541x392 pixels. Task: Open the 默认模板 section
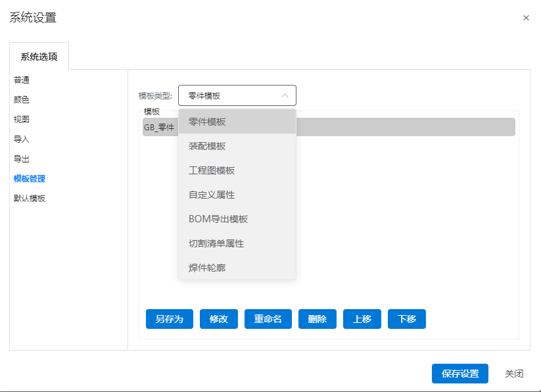point(30,199)
